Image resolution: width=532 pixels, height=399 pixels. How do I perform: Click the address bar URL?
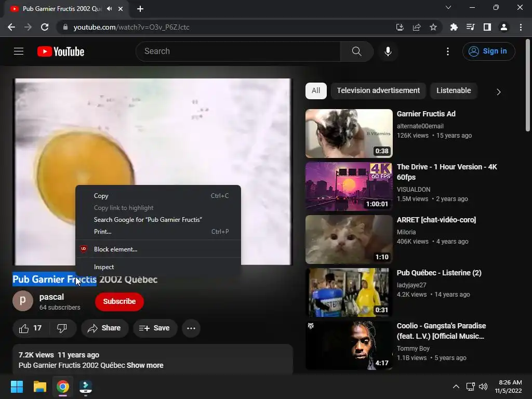[131, 27]
